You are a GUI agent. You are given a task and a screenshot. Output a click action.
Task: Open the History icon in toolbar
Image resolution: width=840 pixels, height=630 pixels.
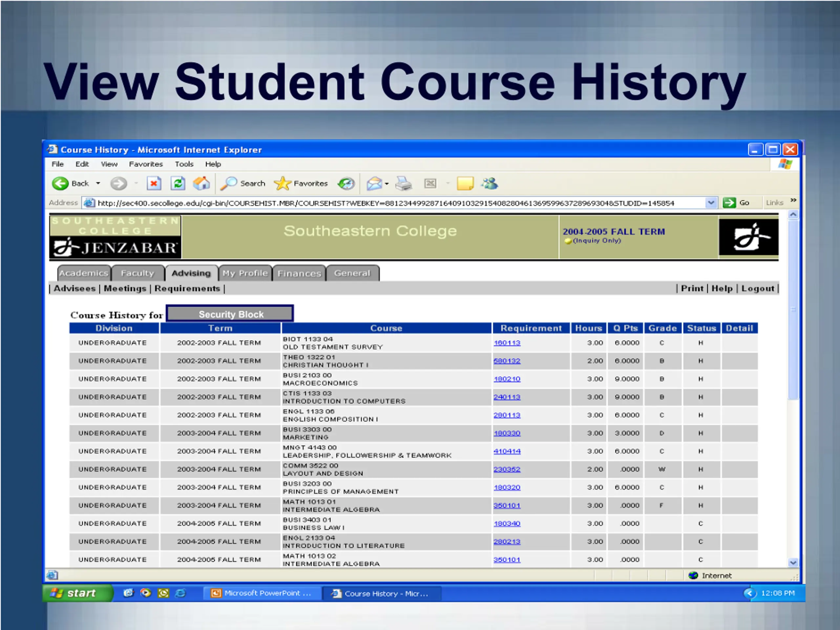(346, 184)
